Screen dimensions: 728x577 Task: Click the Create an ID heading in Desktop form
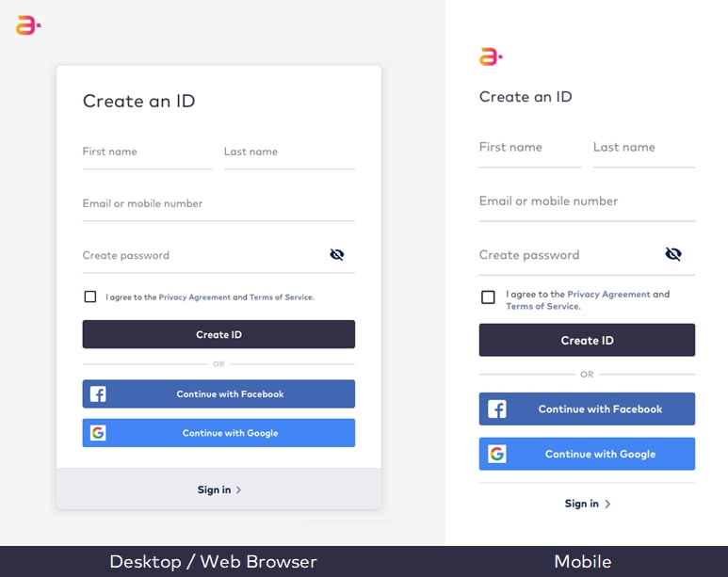[138, 102]
